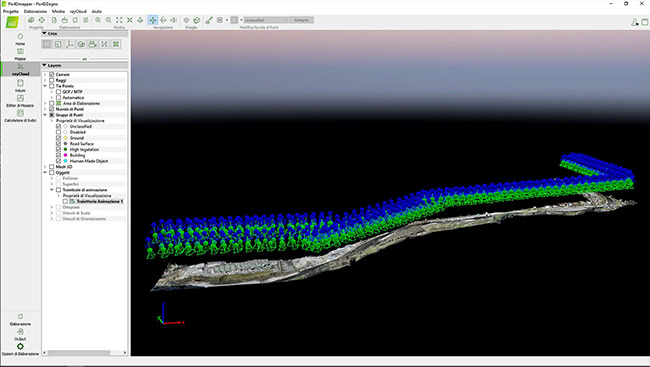Viewport: 650px width, 367px height.
Task: Click the second Ritaglio clipping box icon
Action: point(197,20)
